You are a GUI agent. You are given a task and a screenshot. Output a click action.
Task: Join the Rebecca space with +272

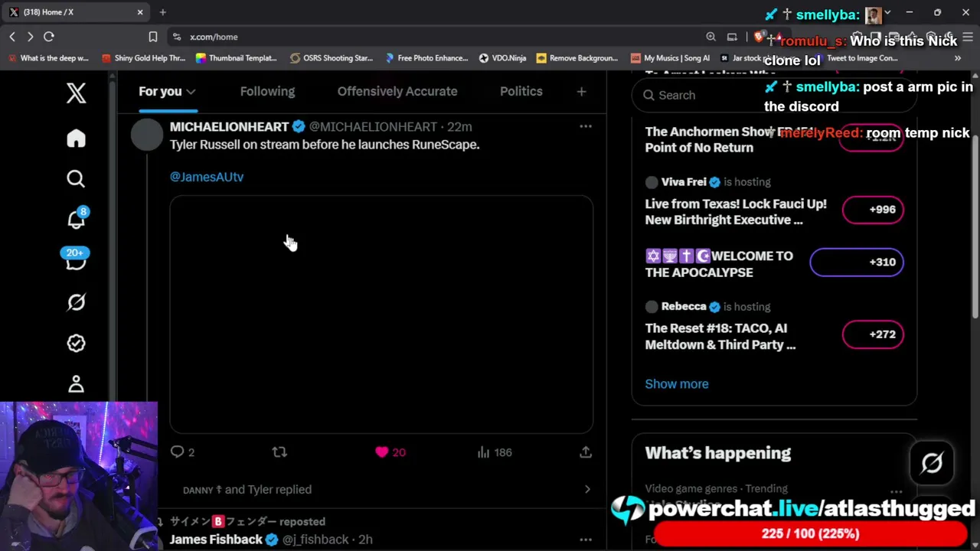873,334
